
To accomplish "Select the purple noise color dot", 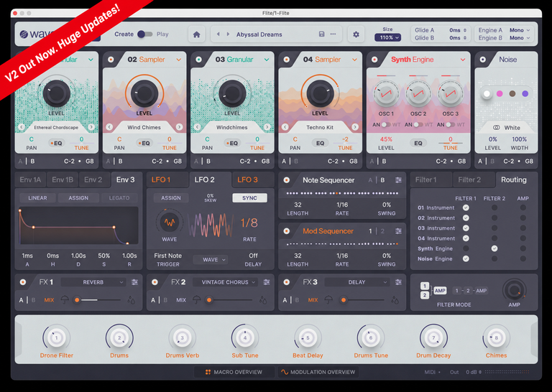I will (525, 93).
